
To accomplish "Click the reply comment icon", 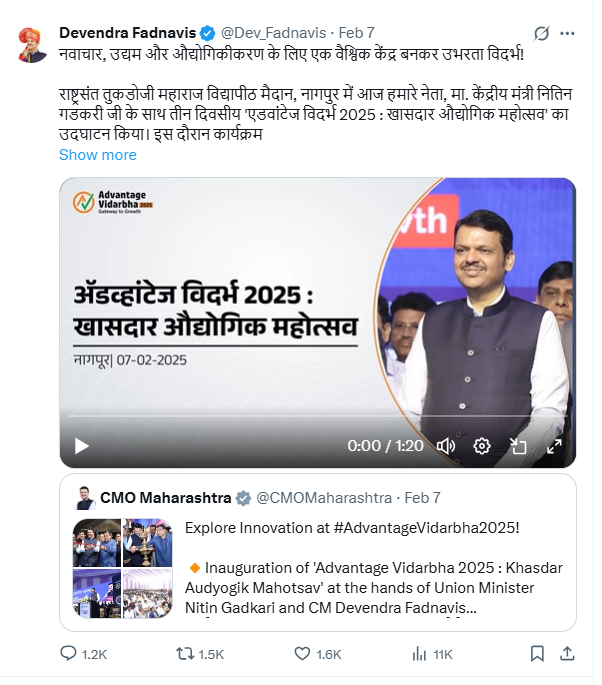I will [68, 654].
